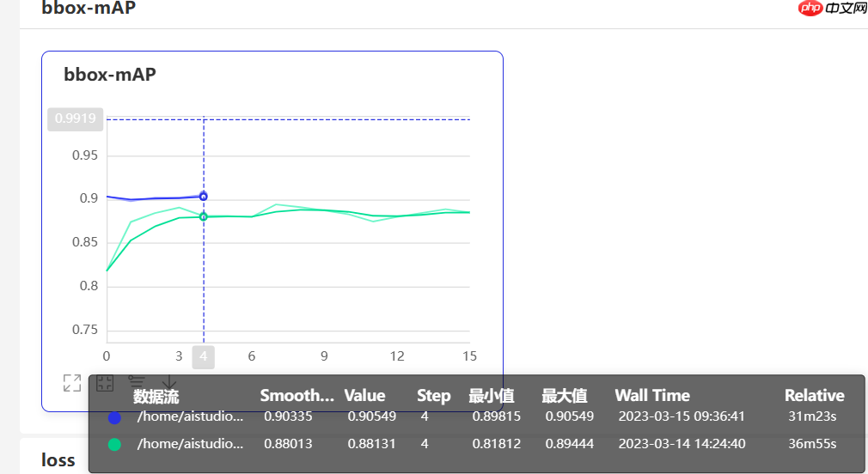Open the chart list options icon
The width and height of the screenshot is (868, 474).
coord(137,381)
